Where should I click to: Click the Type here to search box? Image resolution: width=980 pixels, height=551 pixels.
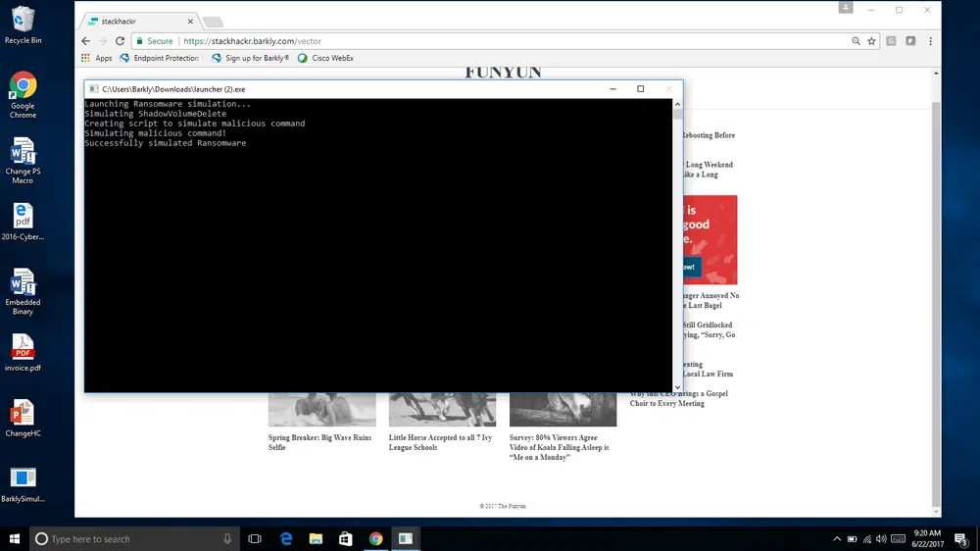(134, 538)
